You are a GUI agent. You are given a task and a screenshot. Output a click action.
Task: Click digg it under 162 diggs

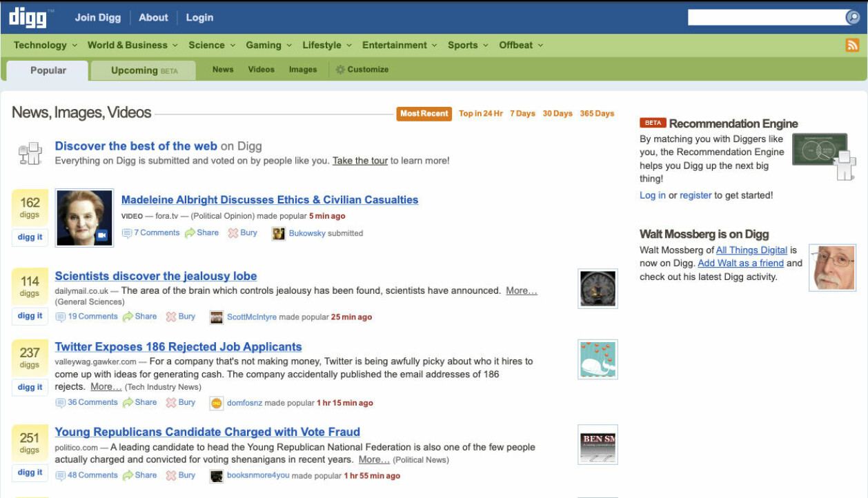tap(30, 237)
